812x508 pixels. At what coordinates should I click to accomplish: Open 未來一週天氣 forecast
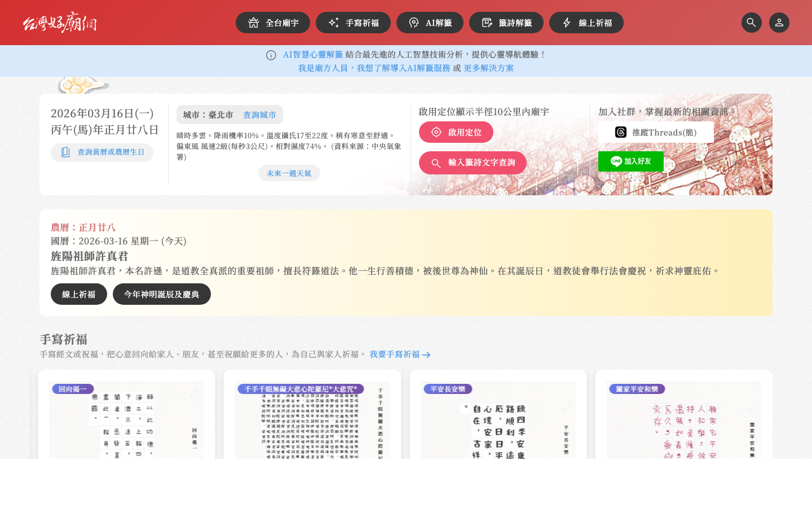click(289, 173)
